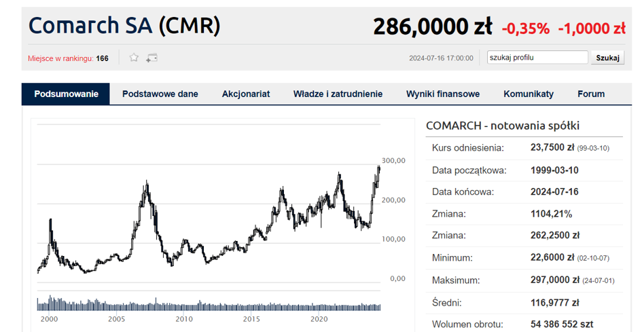The image size is (644, 332).
Task: Click the Szukaj search button
Action: point(607,58)
